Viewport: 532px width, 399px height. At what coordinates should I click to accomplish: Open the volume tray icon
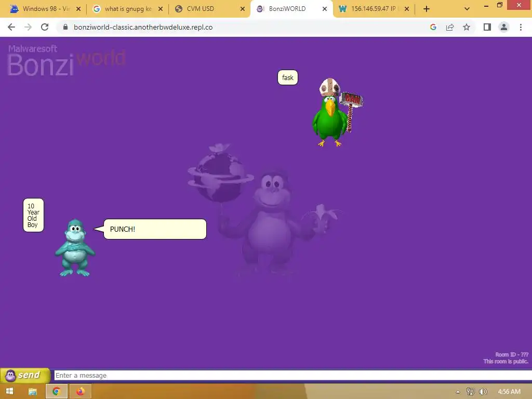tap(483, 392)
